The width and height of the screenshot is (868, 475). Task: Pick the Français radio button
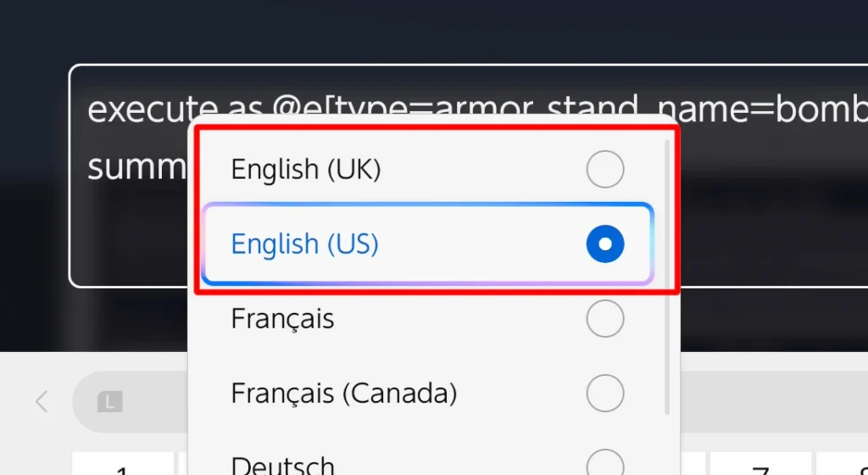click(x=604, y=319)
